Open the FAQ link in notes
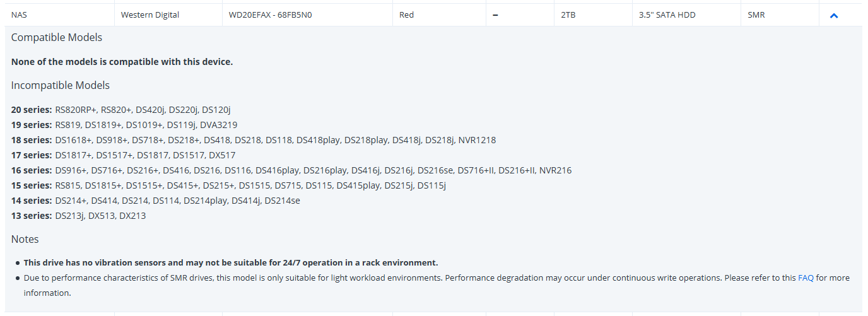 tap(806, 278)
